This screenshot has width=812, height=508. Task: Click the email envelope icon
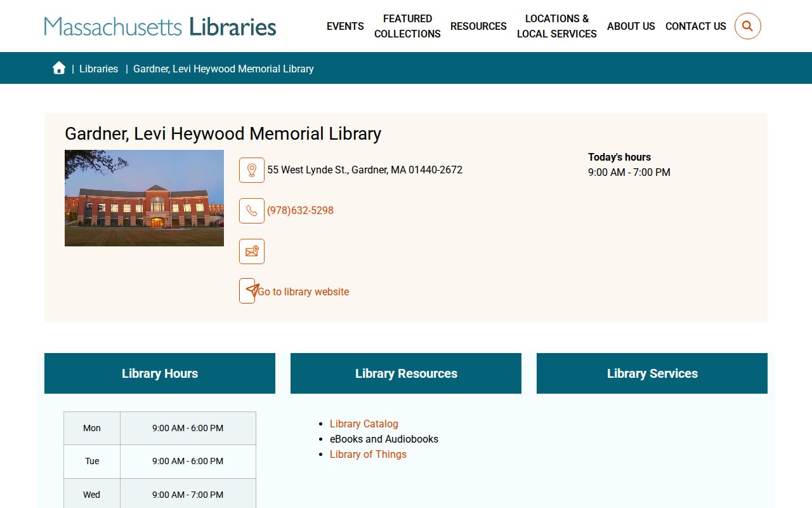pyautogui.click(x=252, y=251)
